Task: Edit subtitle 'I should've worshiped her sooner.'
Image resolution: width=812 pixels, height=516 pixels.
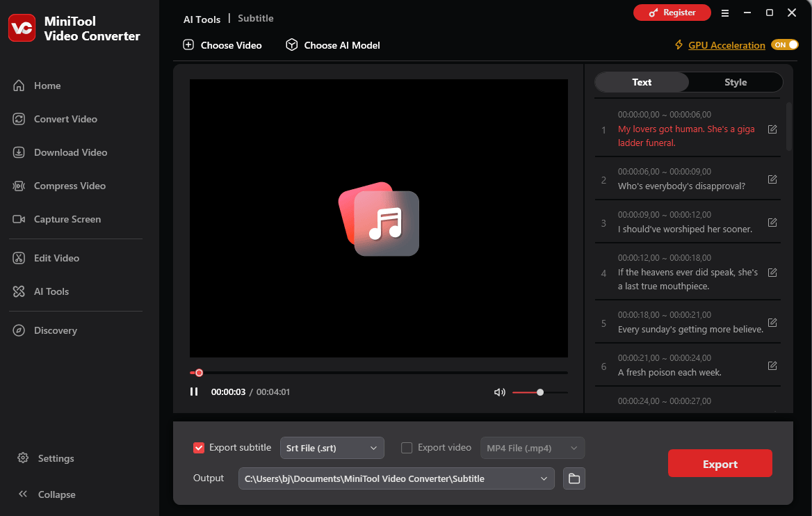Action: [x=772, y=223]
